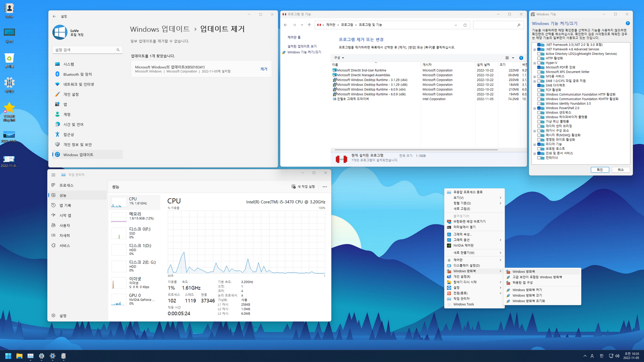Open 설치된 업데이트 보기 link
This screenshot has width=644, height=362.
pyautogui.click(x=302, y=46)
